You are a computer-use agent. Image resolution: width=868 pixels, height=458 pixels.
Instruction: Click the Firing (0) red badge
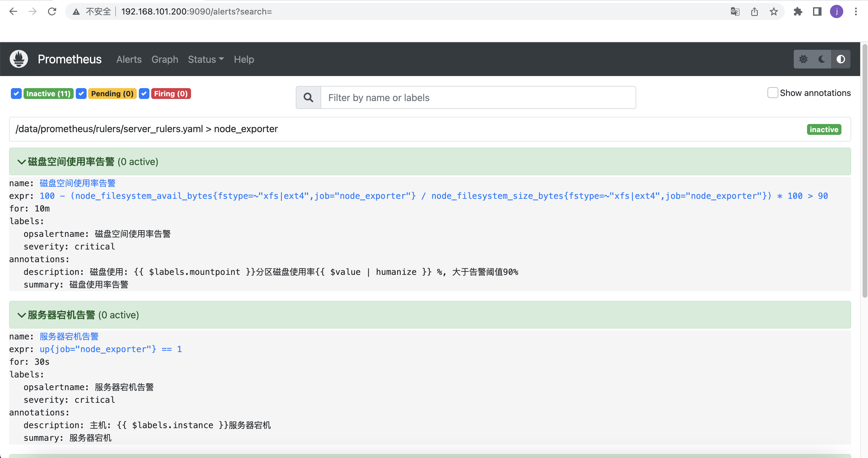tap(171, 94)
